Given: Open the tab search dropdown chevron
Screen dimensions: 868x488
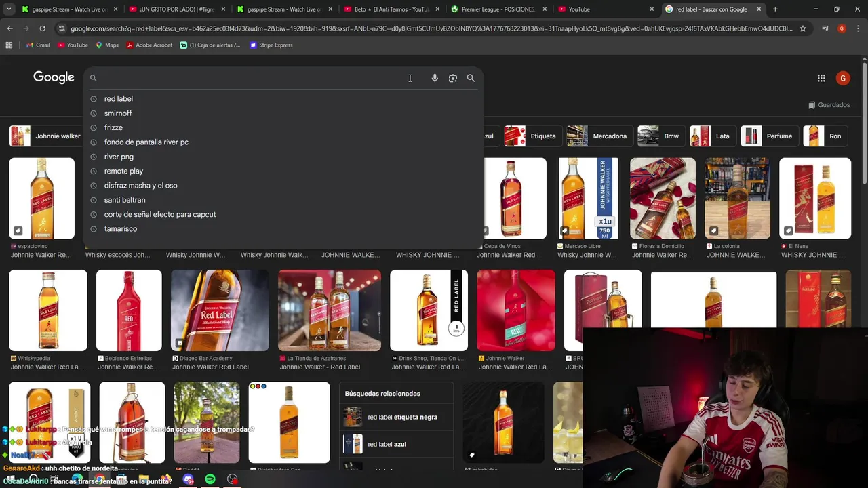Looking at the screenshot, I should tap(9, 9).
